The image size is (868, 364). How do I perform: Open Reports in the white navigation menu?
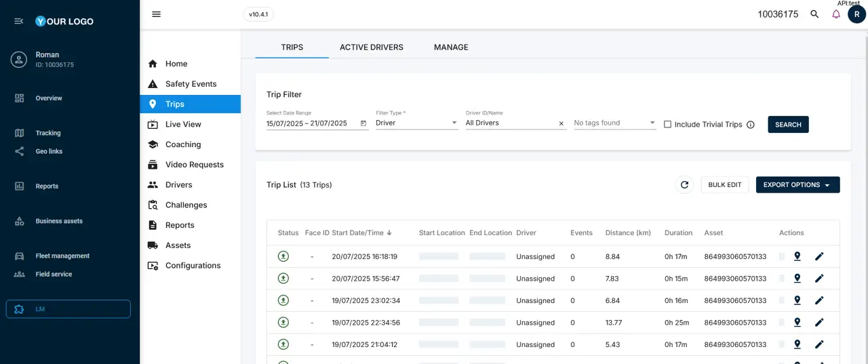tap(190, 225)
